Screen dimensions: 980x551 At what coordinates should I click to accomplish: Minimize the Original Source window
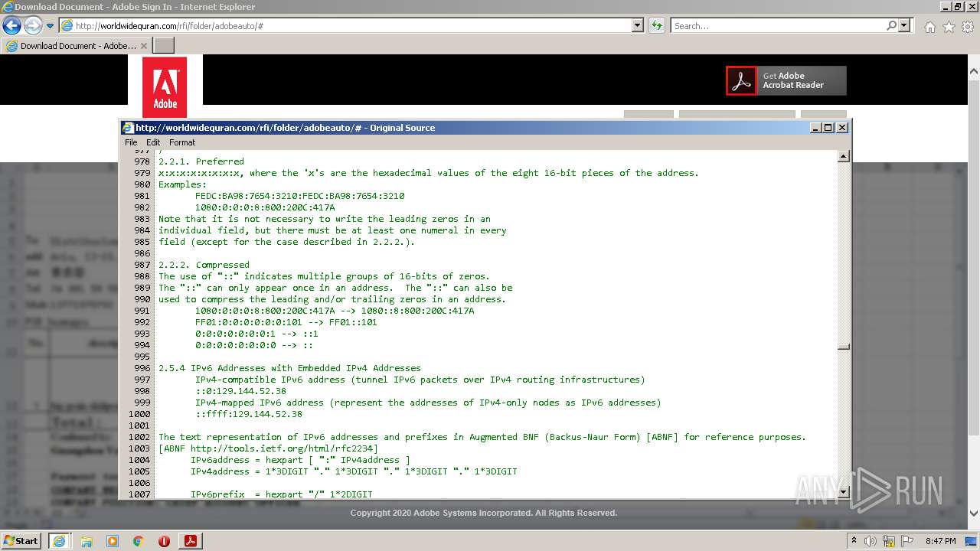[815, 128]
